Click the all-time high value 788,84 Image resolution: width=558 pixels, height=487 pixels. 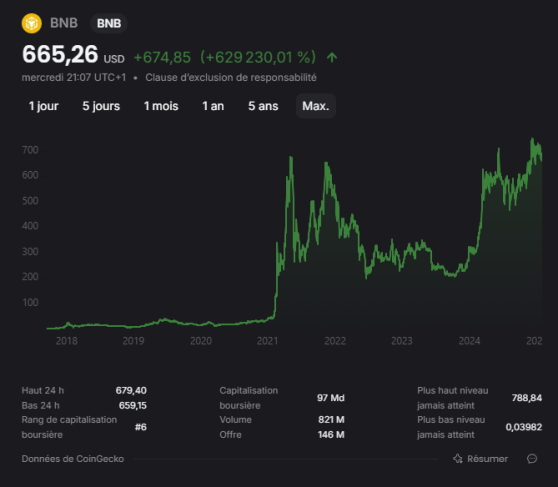pyautogui.click(x=527, y=398)
